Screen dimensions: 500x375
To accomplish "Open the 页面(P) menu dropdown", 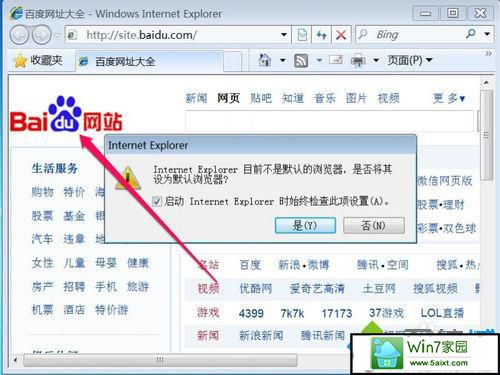I will [x=410, y=60].
